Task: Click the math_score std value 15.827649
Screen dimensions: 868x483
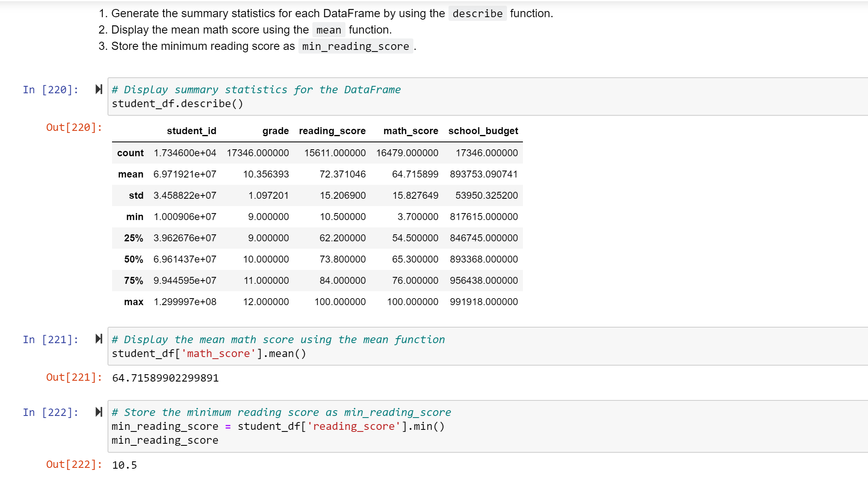Action: pos(415,195)
